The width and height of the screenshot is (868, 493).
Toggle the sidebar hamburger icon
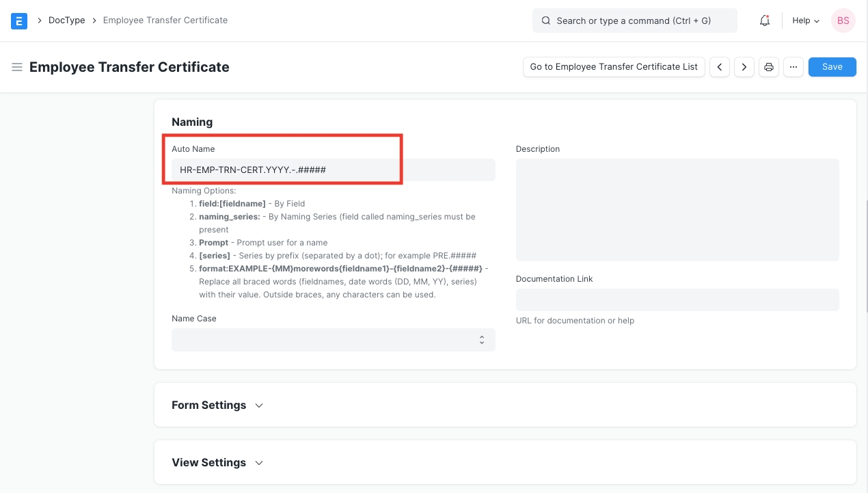click(17, 67)
